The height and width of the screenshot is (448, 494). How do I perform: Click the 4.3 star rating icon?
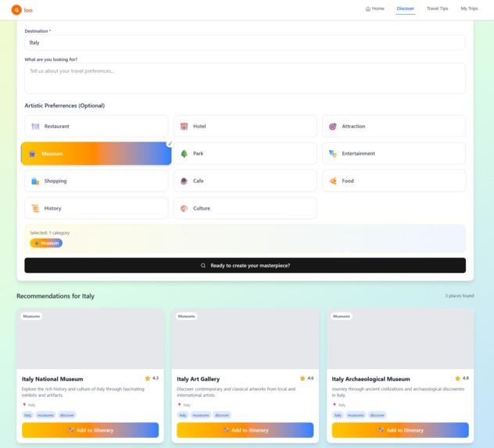click(148, 378)
